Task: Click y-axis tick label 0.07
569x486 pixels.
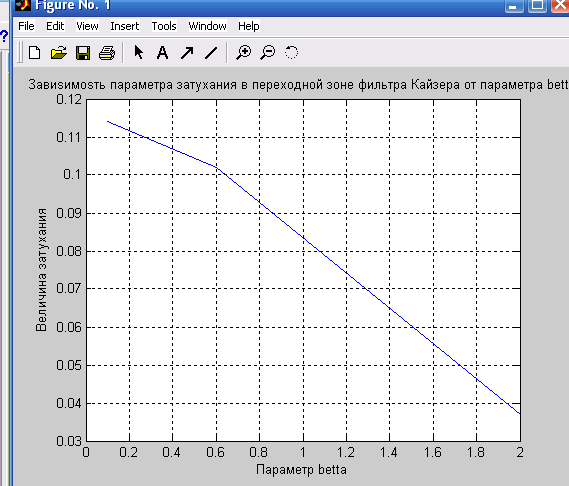Action: coord(69,289)
